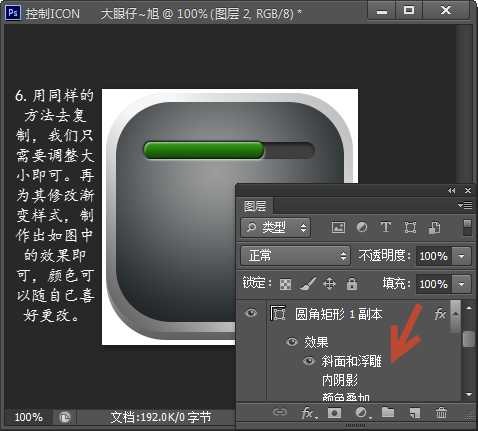Click the green progress bar on canvas
478x431 pixels.
[x=204, y=150]
